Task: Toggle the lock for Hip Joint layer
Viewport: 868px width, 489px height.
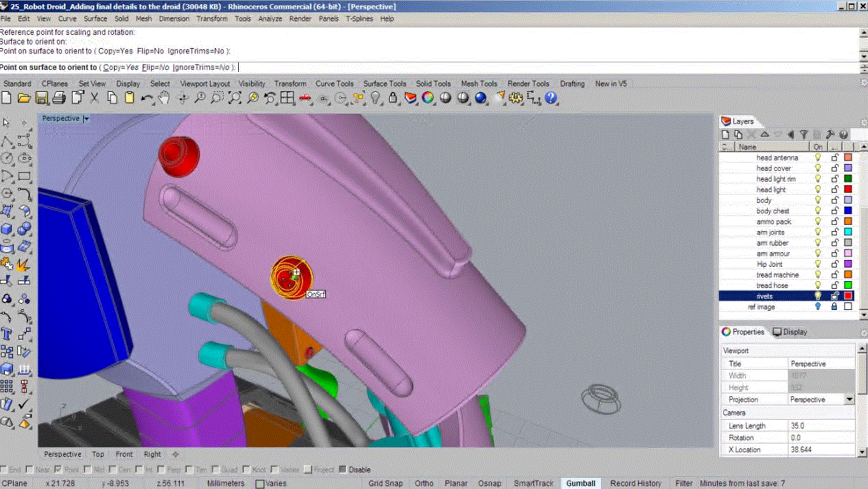Action: pyautogui.click(x=834, y=264)
